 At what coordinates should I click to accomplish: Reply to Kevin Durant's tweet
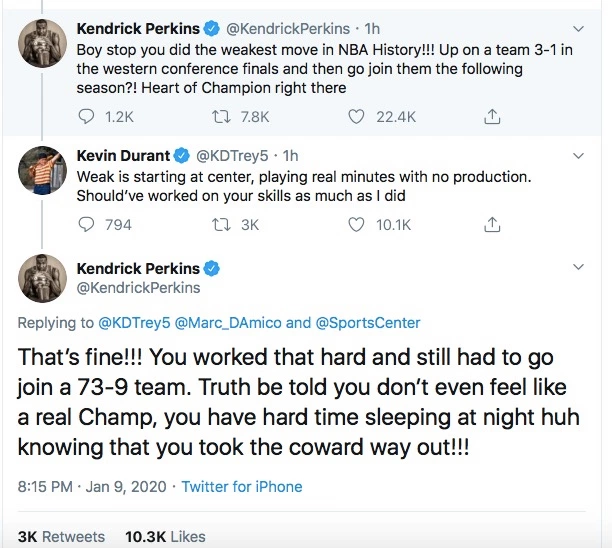[x=86, y=225]
